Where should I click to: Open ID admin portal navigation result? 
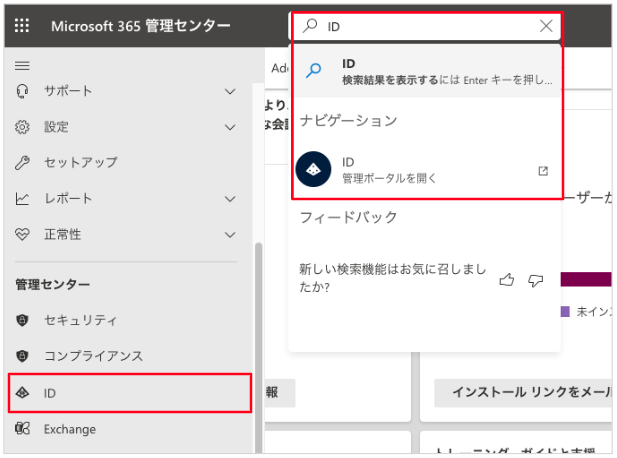[x=425, y=170]
